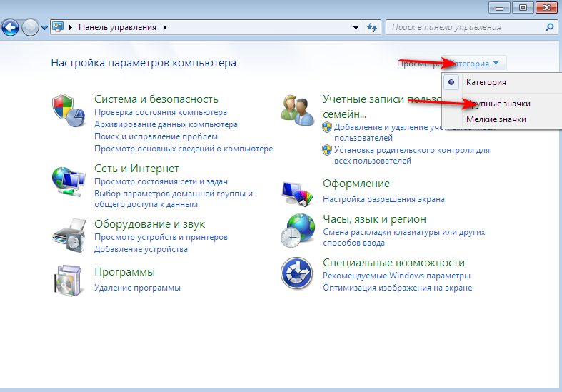Click the Clock, Language and Region globe icon
The image size is (562, 392).
tap(298, 231)
